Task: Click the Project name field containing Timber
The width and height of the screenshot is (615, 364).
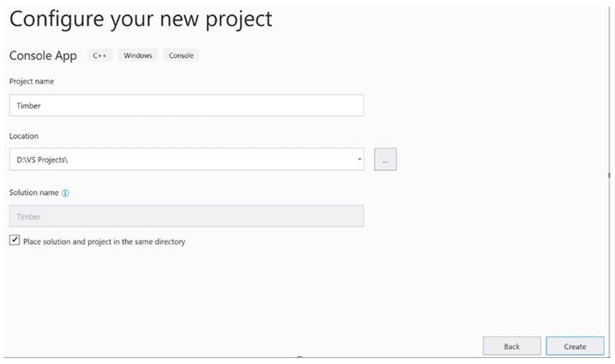Action: point(186,105)
